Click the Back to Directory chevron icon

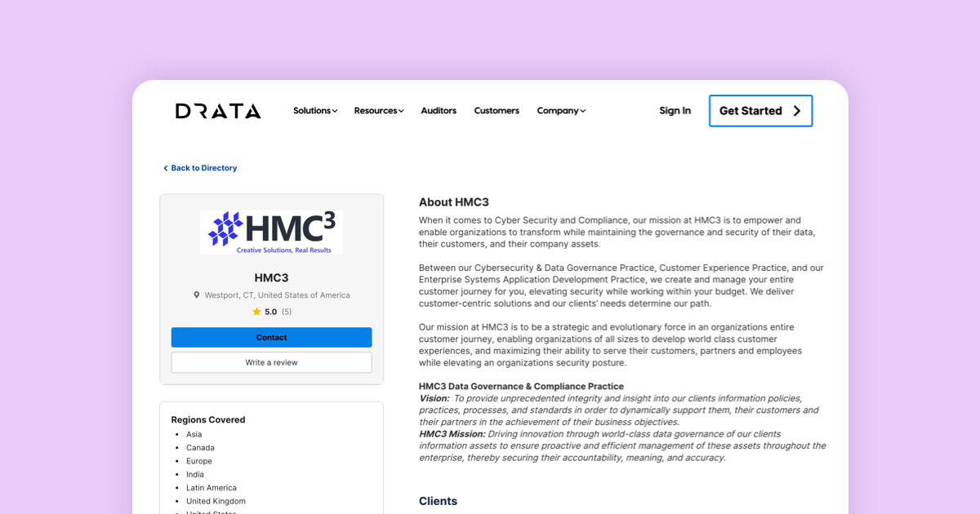click(165, 168)
